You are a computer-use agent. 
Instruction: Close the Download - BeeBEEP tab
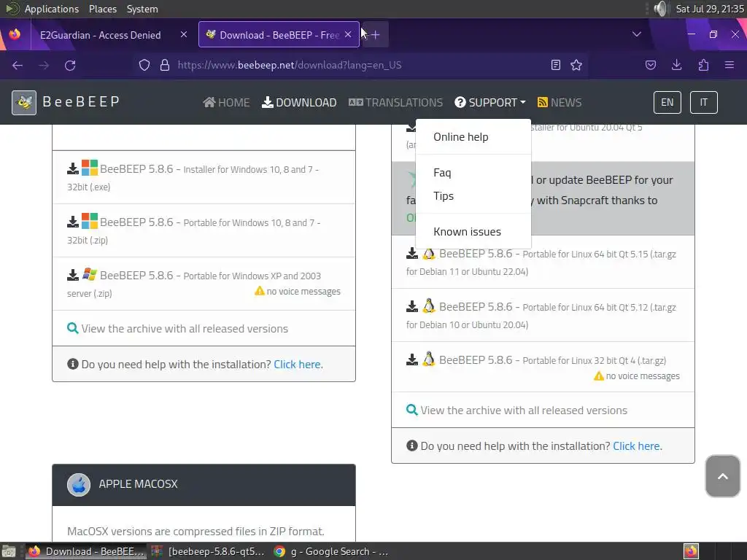(x=348, y=35)
